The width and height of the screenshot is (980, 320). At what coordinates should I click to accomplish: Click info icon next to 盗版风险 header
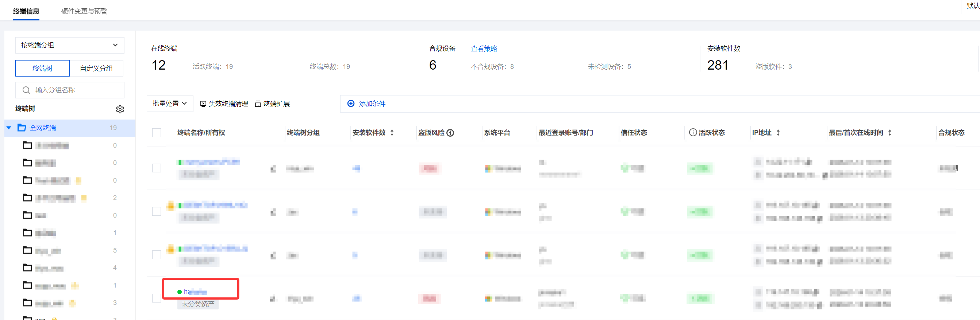click(x=450, y=133)
